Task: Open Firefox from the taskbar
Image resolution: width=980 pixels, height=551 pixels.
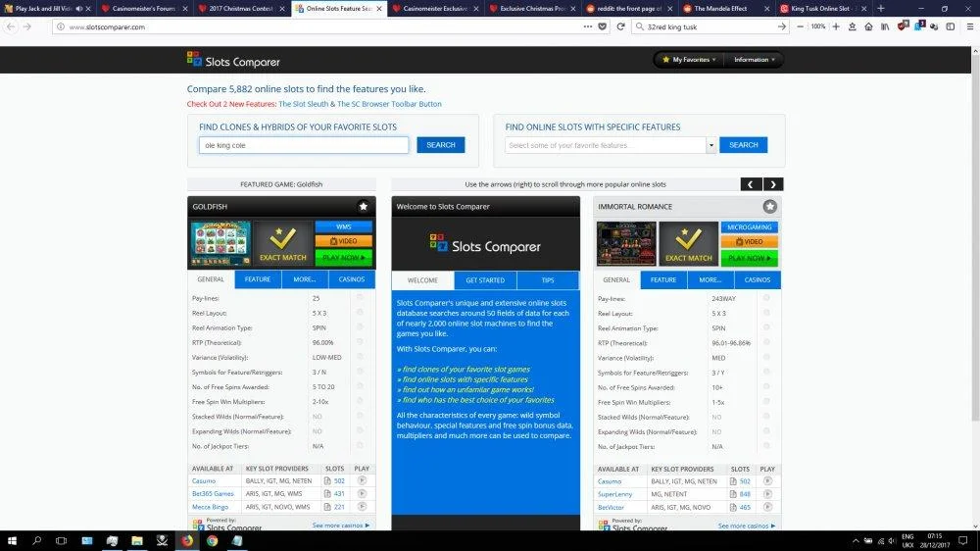Action: [x=187, y=541]
